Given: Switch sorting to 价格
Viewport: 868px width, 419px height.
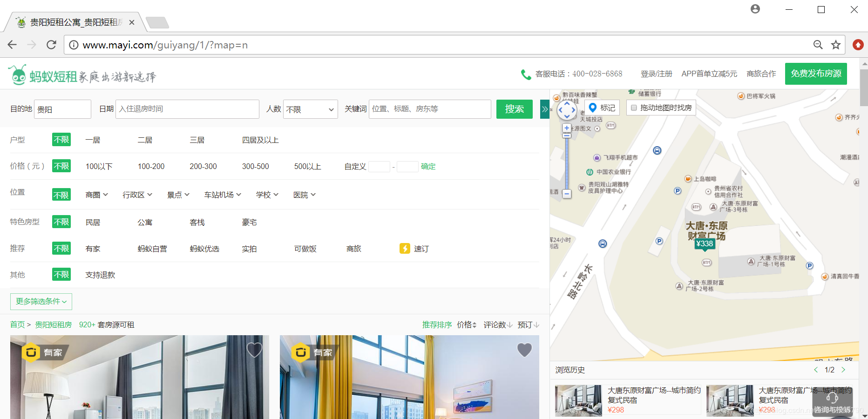Looking at the screenshot, I should 465,324.
